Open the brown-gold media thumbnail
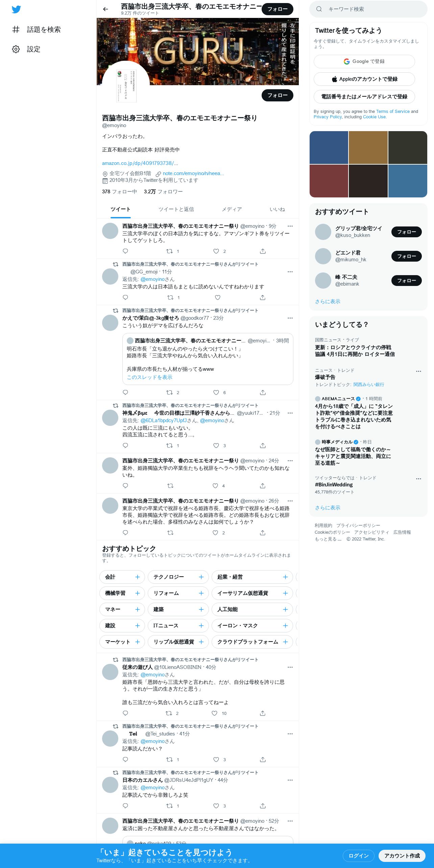This screenshot has width=434, height=868. 368,147
